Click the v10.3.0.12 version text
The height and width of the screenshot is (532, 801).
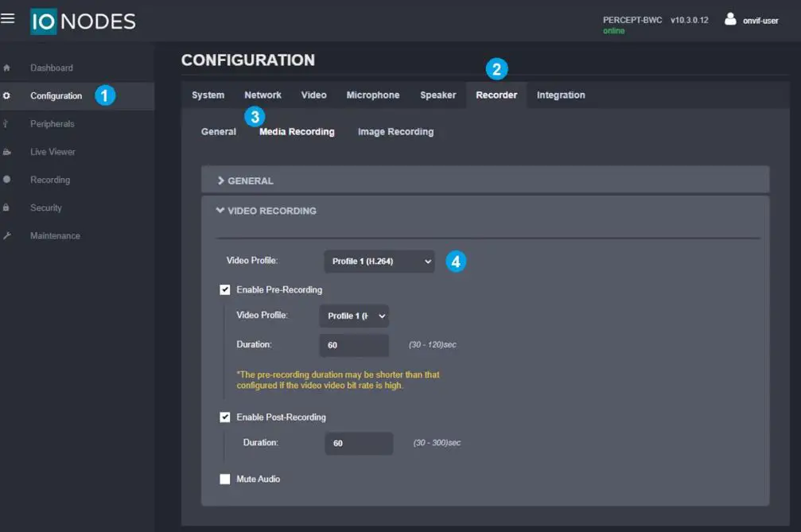pyautogui.click(x=690, y=20)
